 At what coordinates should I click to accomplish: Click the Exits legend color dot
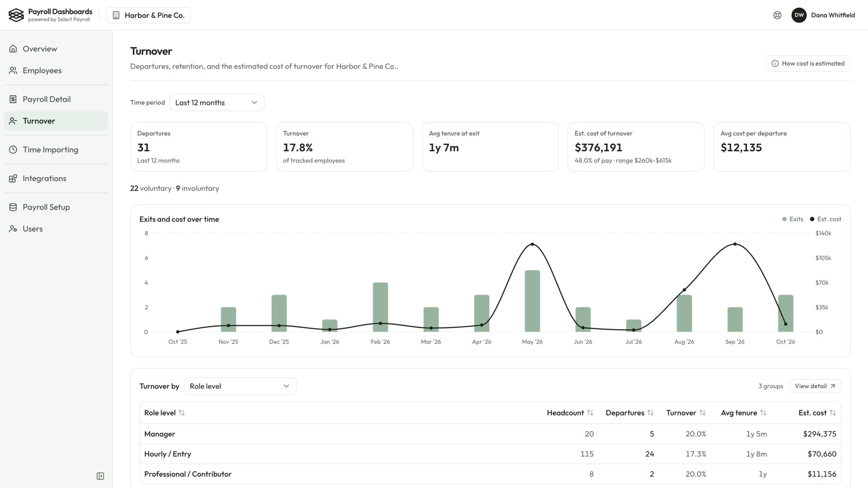[x=784, y=219]
